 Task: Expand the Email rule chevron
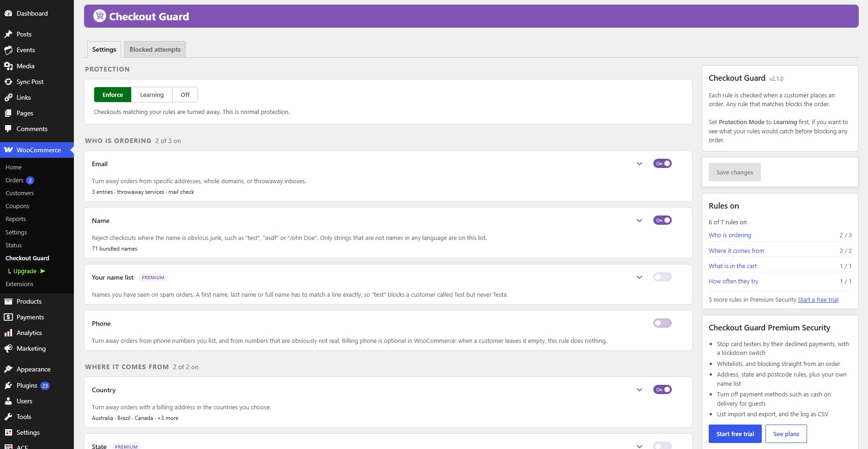pyautogui.click(x=639, y=164)
